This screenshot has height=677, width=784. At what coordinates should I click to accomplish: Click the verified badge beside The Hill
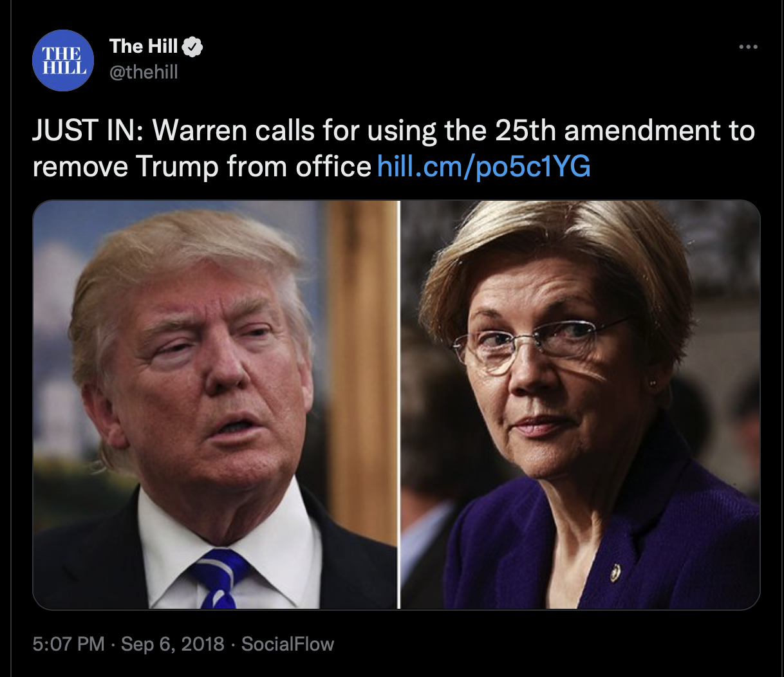pos(192,46)
